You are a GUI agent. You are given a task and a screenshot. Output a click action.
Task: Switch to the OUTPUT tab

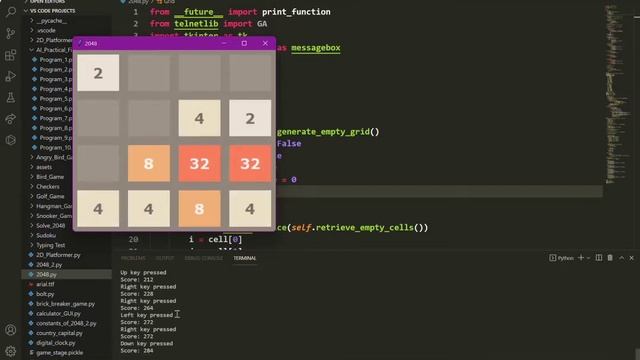(164, 258)
